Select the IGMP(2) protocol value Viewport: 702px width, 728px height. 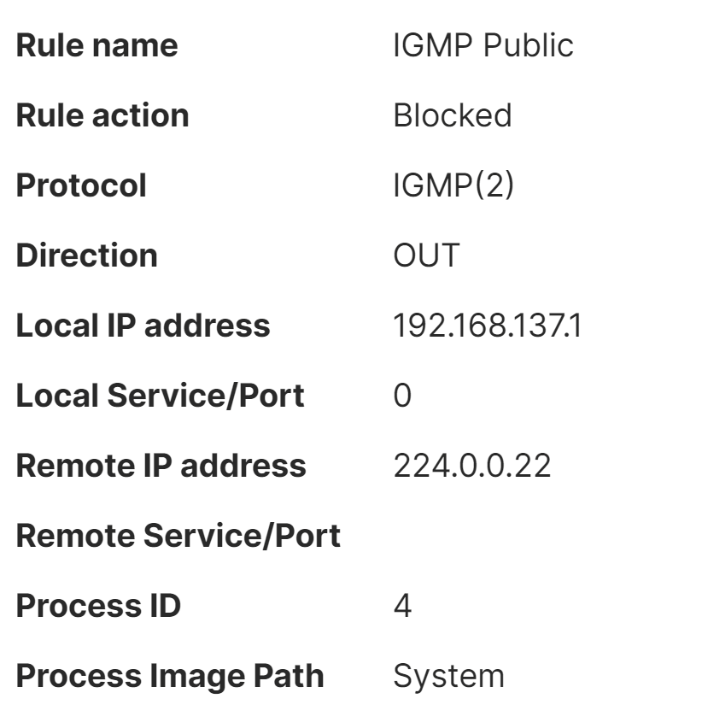[453, 185]
